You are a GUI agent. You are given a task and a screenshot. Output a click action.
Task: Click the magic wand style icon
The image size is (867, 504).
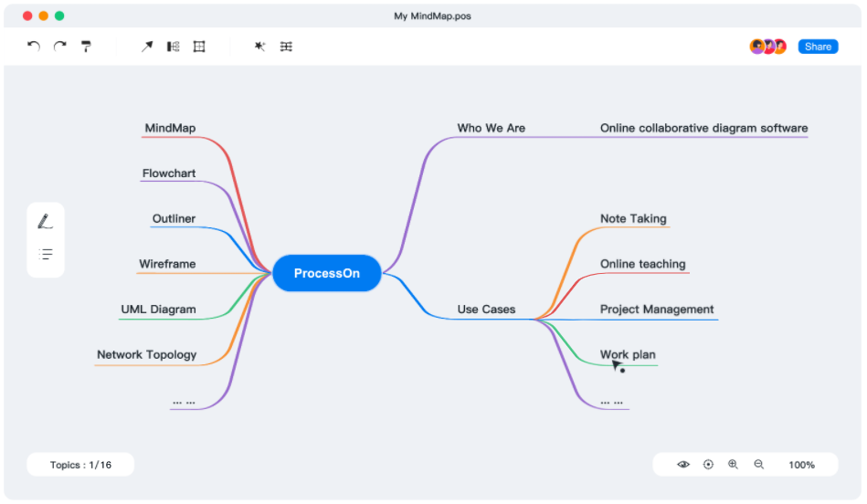pyautogui.click(x=259, y=47)
